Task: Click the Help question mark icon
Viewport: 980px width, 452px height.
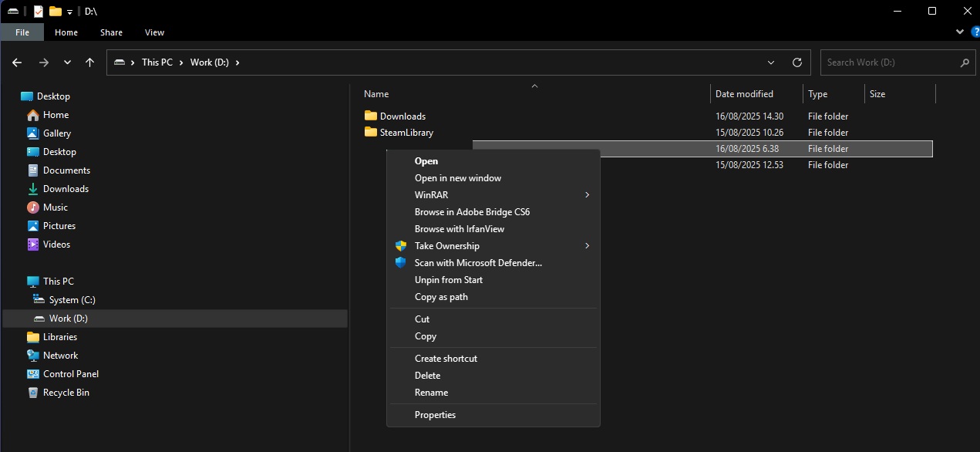Action: (975, 32)
